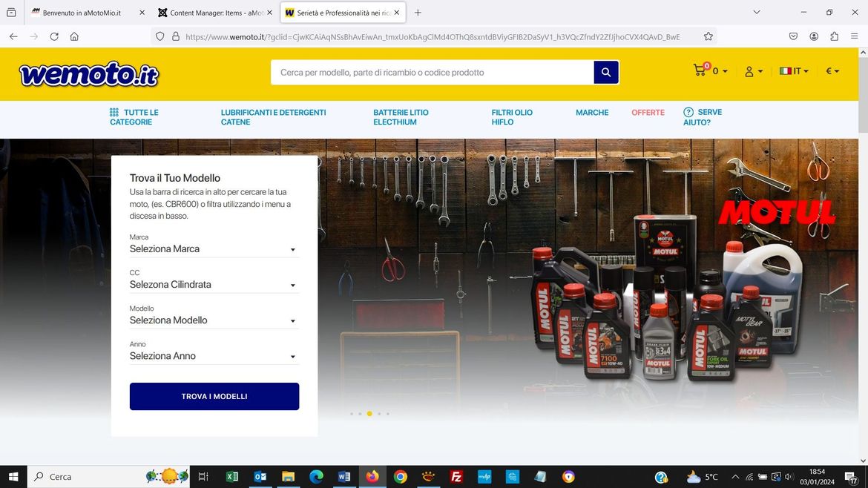The width and height of the screenshot is (868, 488).
Task: Expand the Seleziona Anno dropdown
Action: click(x=214, y=356)
